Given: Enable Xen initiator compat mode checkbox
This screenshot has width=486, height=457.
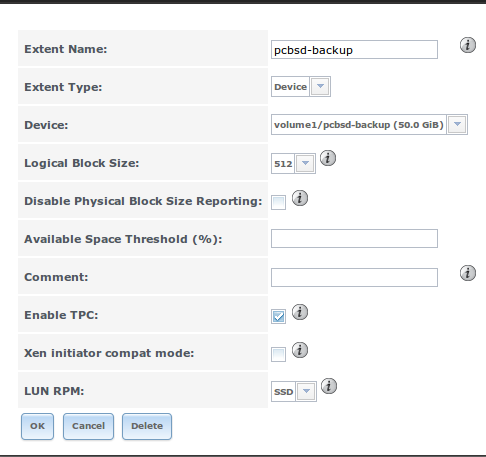Looking at the screenshot, I should click(x=278, y=354).
